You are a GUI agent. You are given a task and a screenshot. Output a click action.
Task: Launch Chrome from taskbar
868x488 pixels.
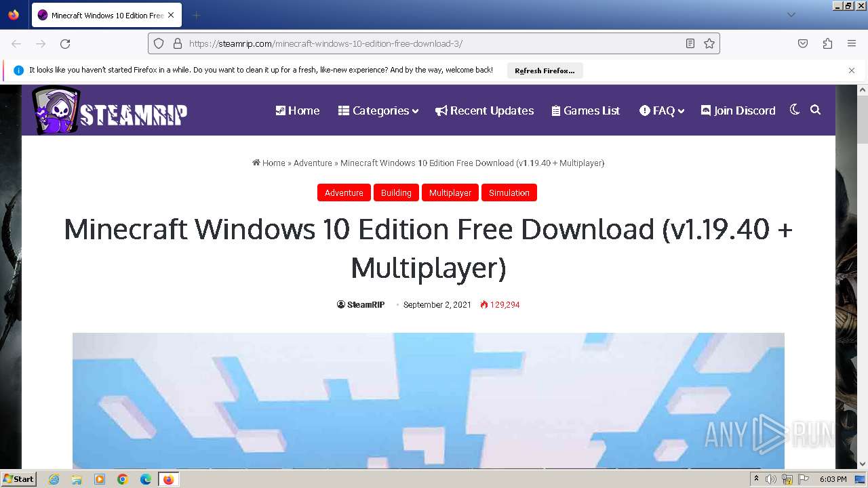123,479
